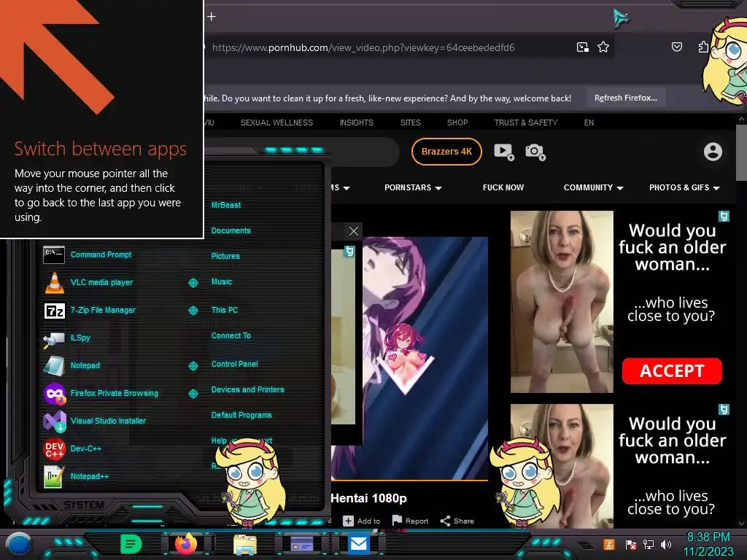Expand the VLC media player jump list
Screen dimensions: 747x560
coord(193,283)
